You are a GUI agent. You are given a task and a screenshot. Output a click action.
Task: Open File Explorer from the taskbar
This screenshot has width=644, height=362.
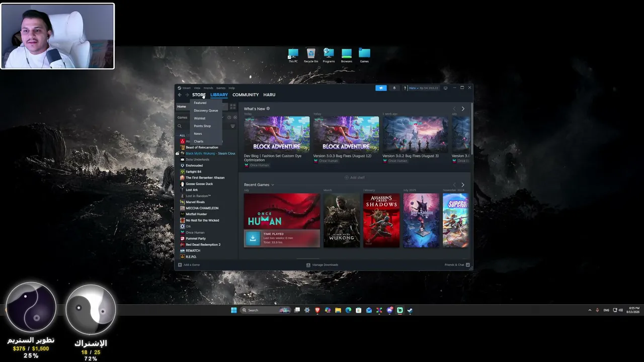coord(338,310)
